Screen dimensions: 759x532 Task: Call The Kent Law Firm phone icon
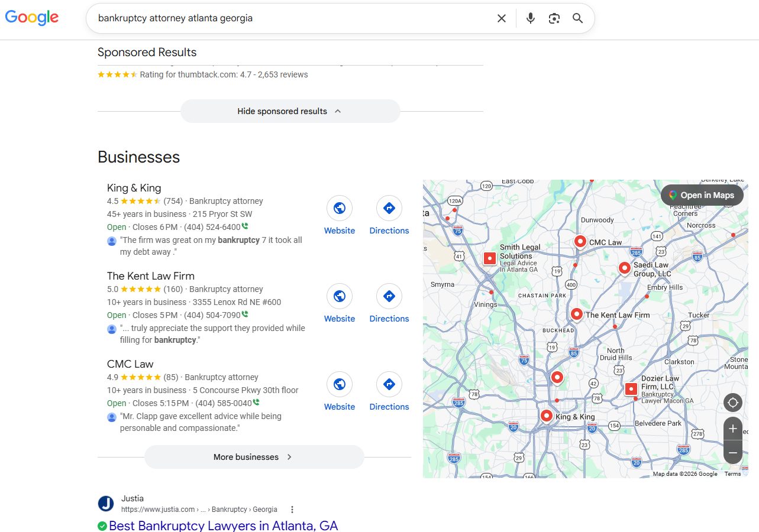coord(245,314)
